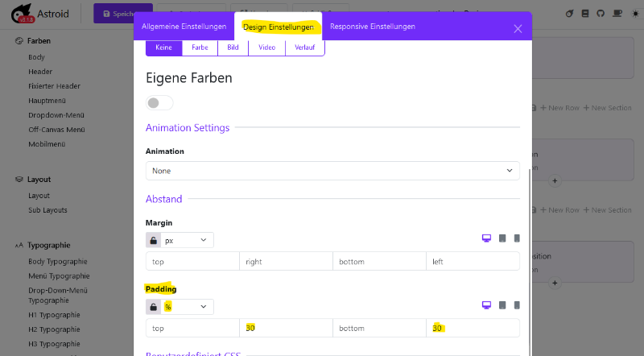This screenshot has height=356, width=644.
Task: Toggle the Padding lock icon
Action: [153, 307]
